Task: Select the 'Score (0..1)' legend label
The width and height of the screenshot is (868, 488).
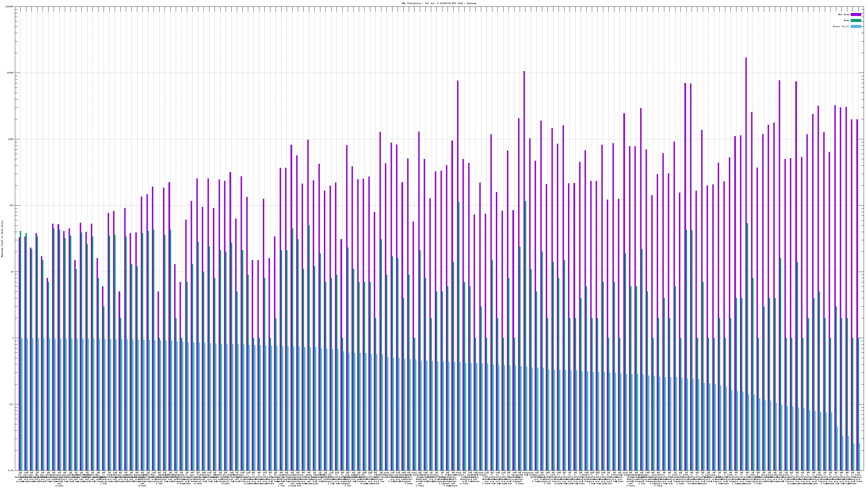Action: [841, 26]
